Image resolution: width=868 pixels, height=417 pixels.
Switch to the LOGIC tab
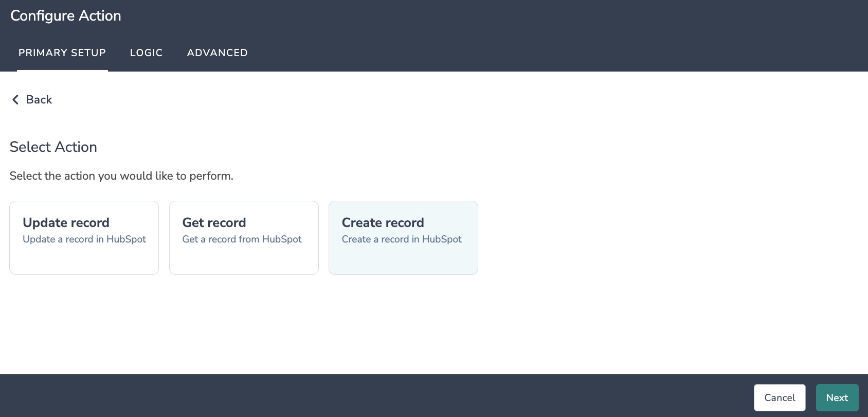point(146,53)
